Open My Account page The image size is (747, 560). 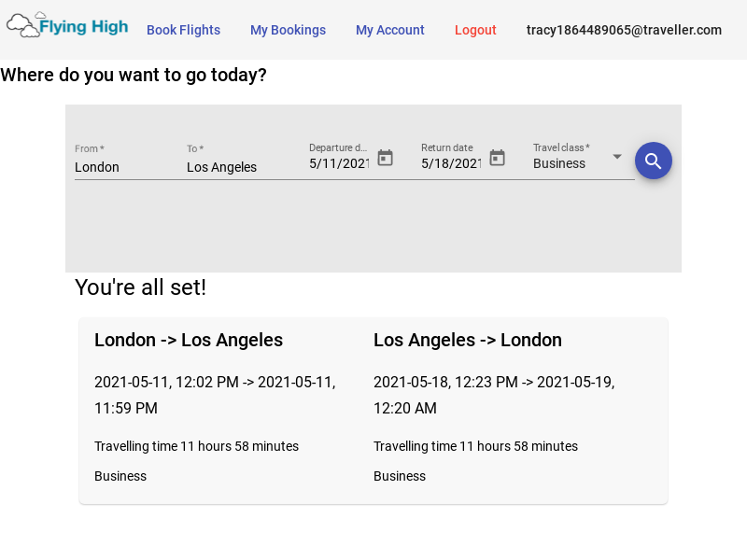[389, 30]
